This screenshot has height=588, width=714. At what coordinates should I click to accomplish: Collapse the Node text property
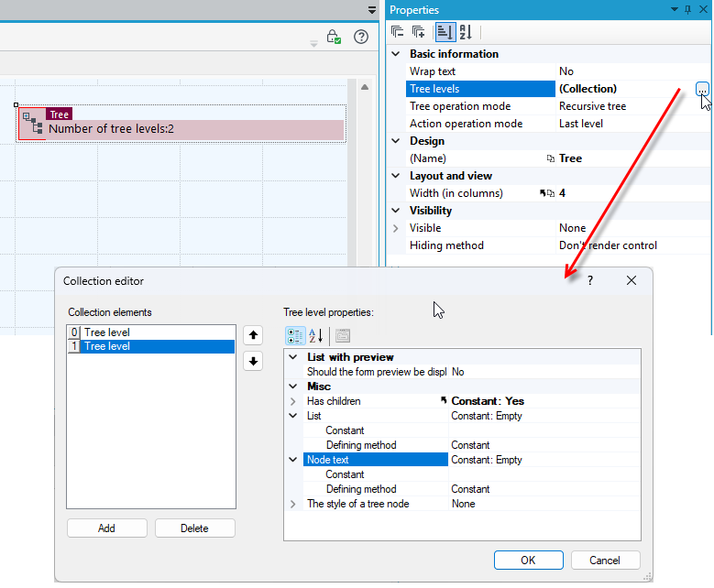(x=293, y=460)
